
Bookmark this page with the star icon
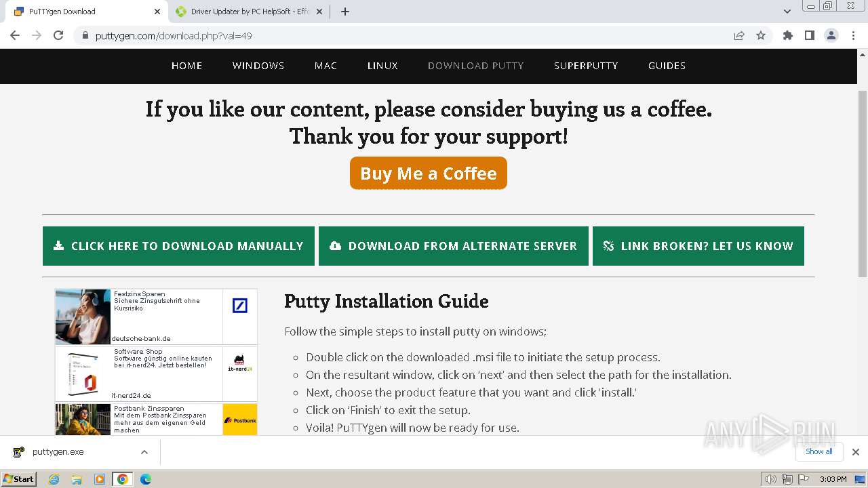(x=761, y=35)
